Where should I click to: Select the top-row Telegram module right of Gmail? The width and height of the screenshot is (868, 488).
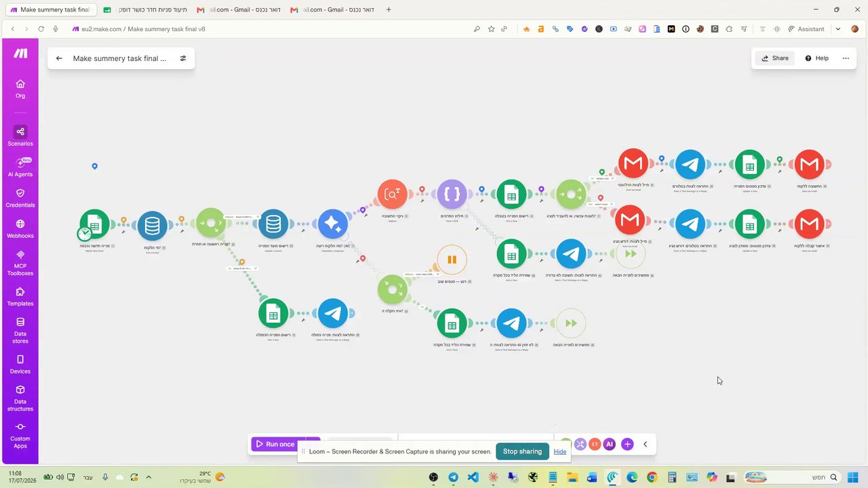[x=690, y=164]
